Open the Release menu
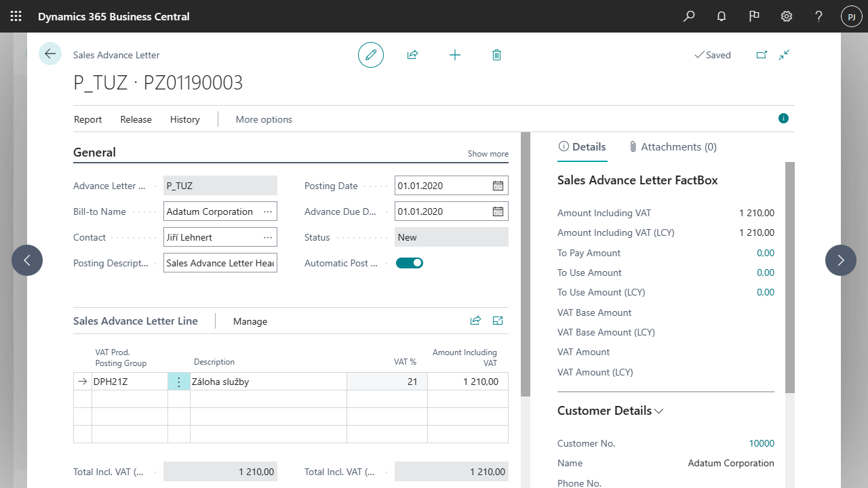 coord(136,119)
